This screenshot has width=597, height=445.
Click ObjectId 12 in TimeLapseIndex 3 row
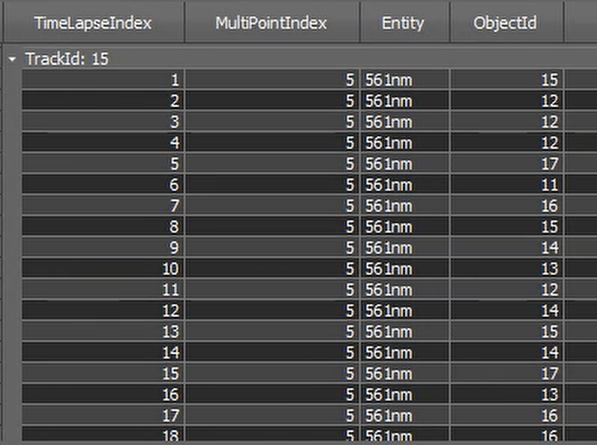click(507, 122)
